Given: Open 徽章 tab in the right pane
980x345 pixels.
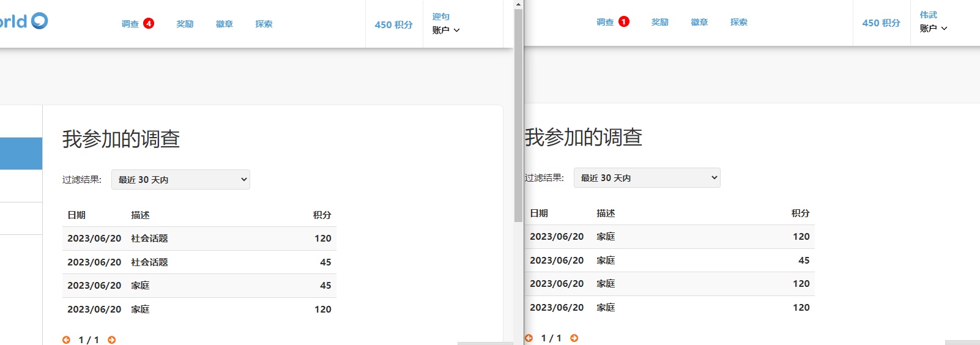Looking at the screenshot, I should coord(699,22).
